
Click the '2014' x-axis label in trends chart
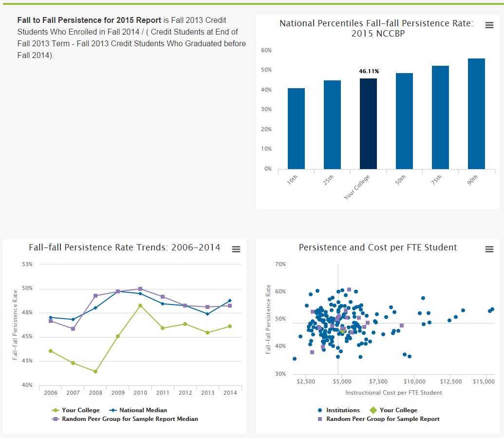coord(230,393)
